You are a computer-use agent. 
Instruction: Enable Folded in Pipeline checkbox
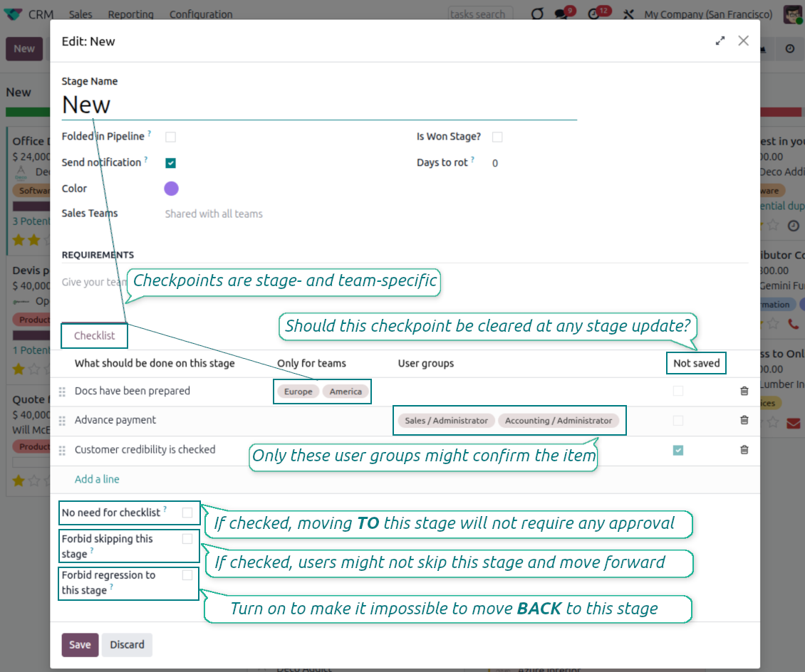click(170, 137)
